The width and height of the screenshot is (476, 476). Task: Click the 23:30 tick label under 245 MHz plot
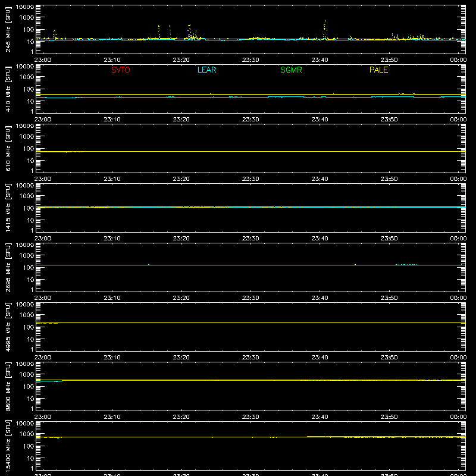[x=250, y=60]
